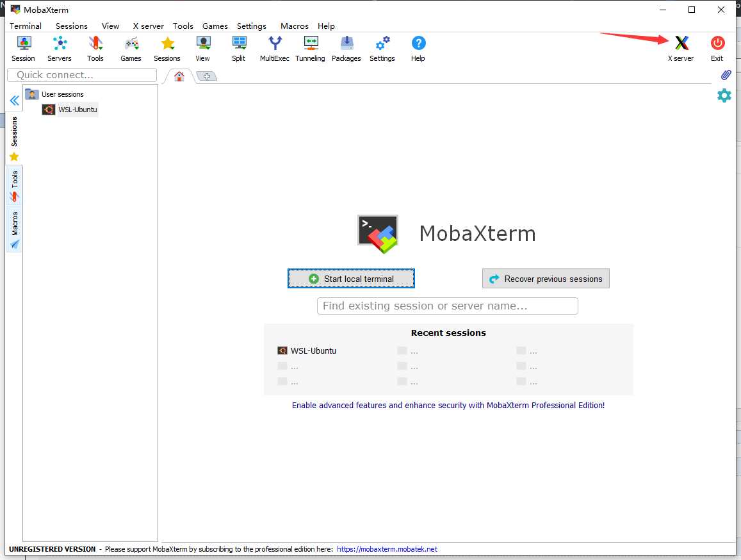Open the Packages toolbar icon
Image resolution: width=741 pixels, height=560 pixels.
pyautogui.click(x=346, y=49)
